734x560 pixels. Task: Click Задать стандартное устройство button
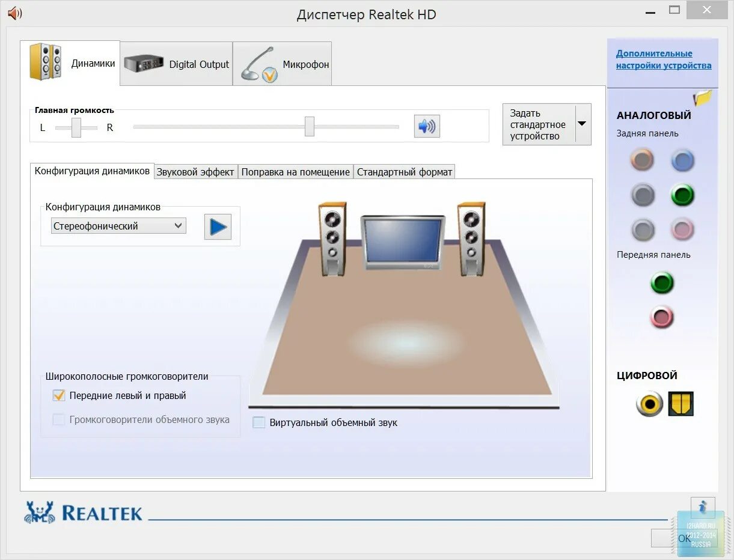click(x=539, y=124)
